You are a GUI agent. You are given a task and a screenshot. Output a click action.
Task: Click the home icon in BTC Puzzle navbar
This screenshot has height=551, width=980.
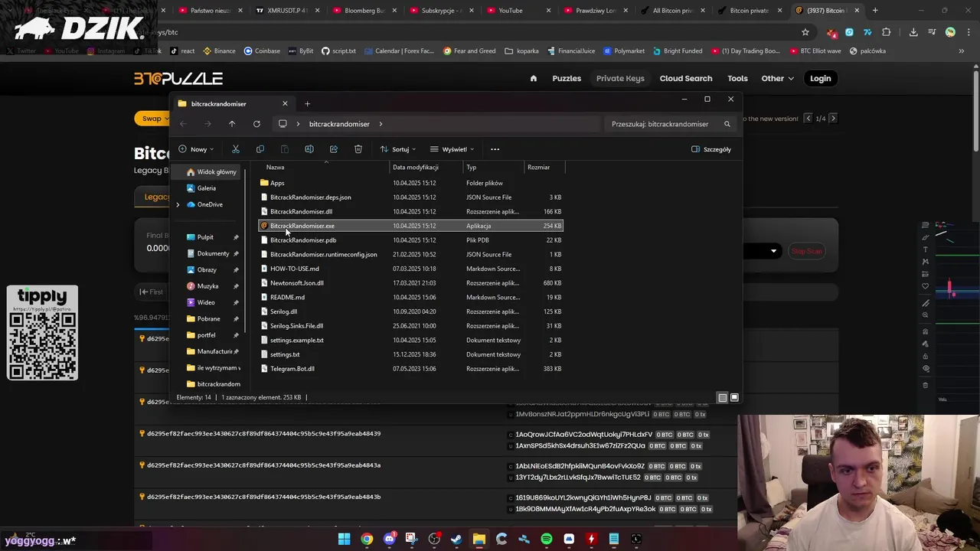pyautogui.click(x=534, y=78)
